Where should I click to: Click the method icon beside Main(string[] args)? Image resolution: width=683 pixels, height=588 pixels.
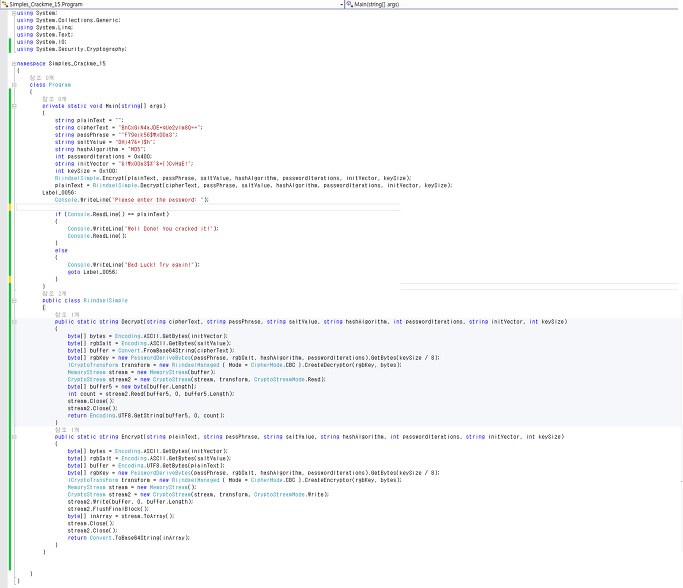point(349,4)
